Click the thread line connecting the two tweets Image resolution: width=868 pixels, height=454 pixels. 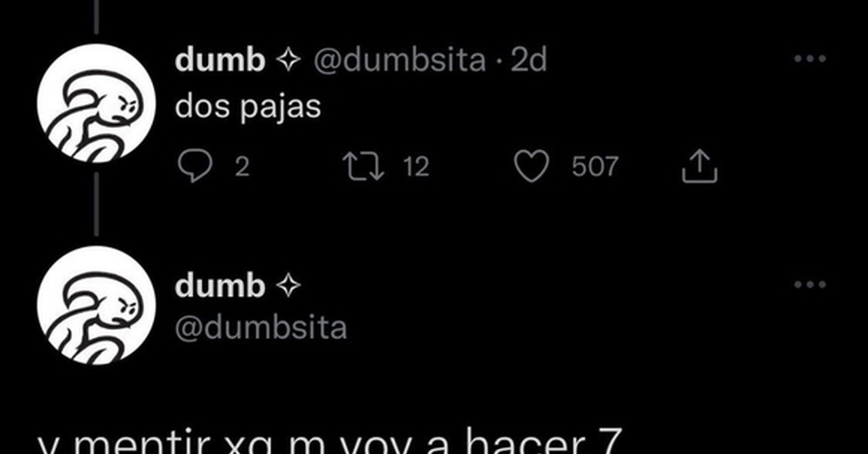click(x=96, y=204)
